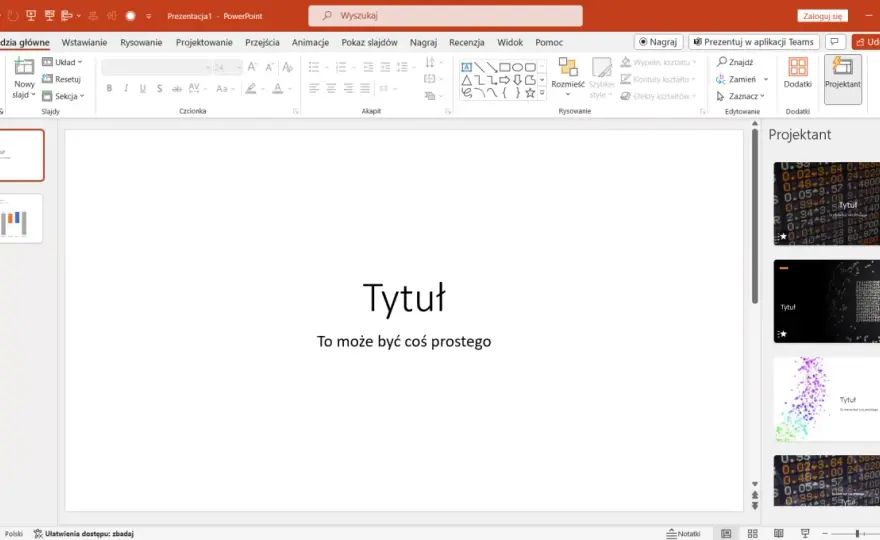Select the down arrow shape in gallery
This screenshot has width=880, height=540.
(517, 80)
